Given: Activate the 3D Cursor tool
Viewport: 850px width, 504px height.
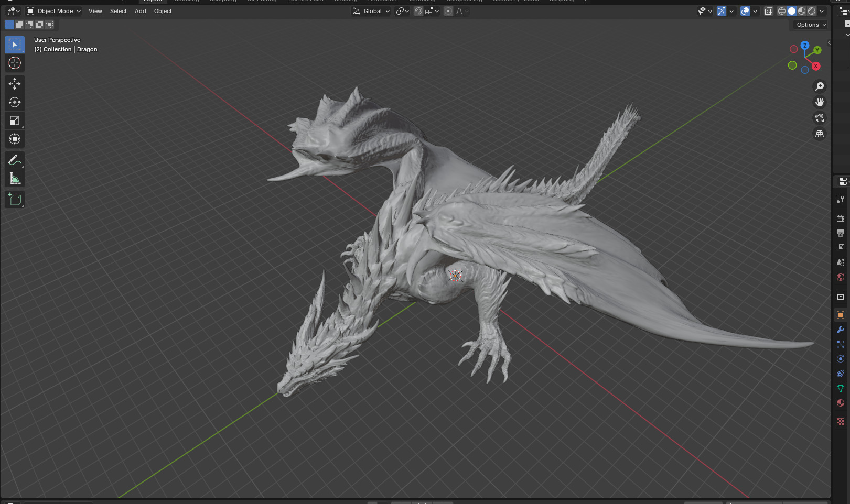Looking at the screenshot, I should tap(15, 63).
